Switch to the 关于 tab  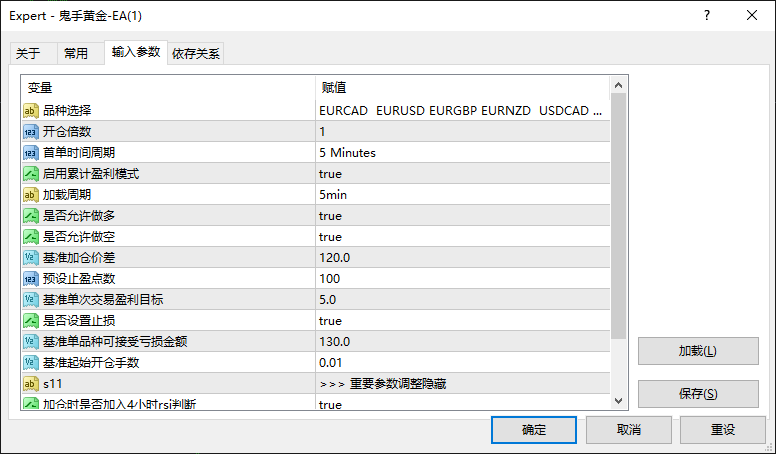click(x=33, y=53)
